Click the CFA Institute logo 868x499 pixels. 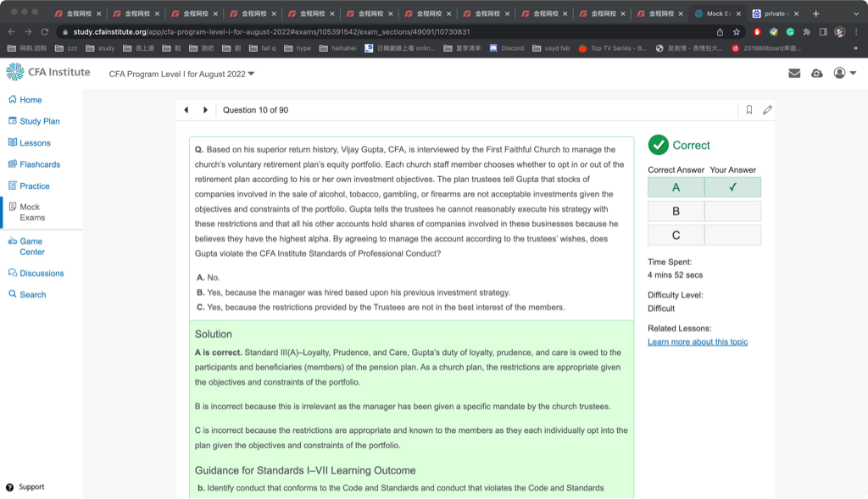tap(48, 72)
